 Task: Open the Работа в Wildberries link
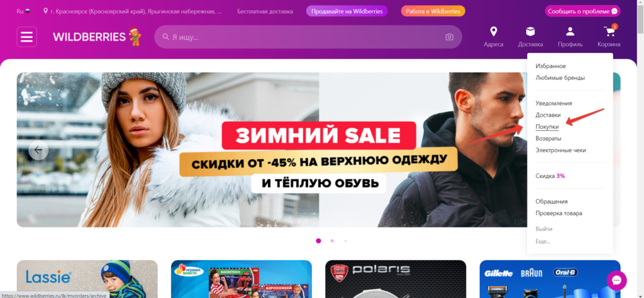click(x=433, y=11)
